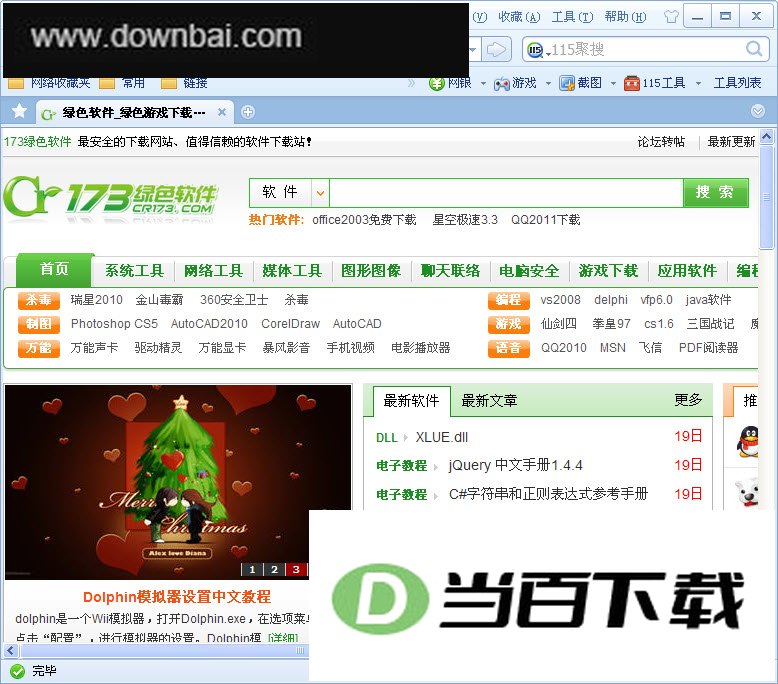Image resolution: width=778 pixels, height=684 pixels.
Task: Click in the 115聚搜 search box
Action: coord(645,50)
